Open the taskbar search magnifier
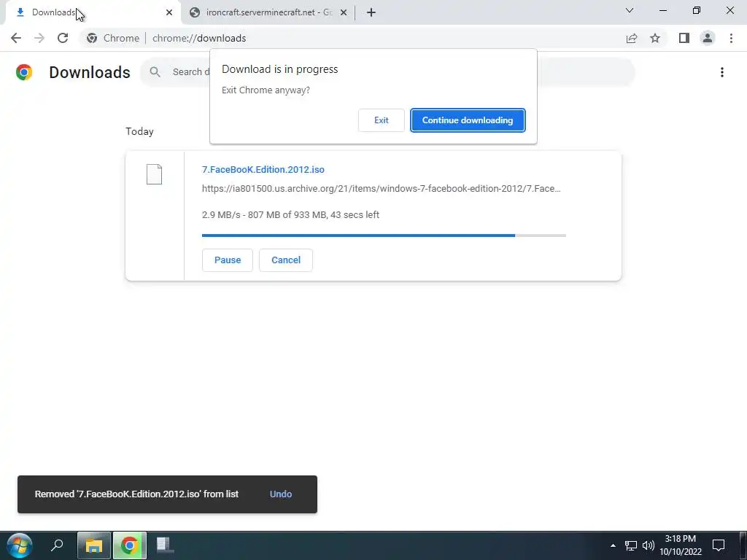Screen dimensions: 747x560 click(x=57, y=545)
